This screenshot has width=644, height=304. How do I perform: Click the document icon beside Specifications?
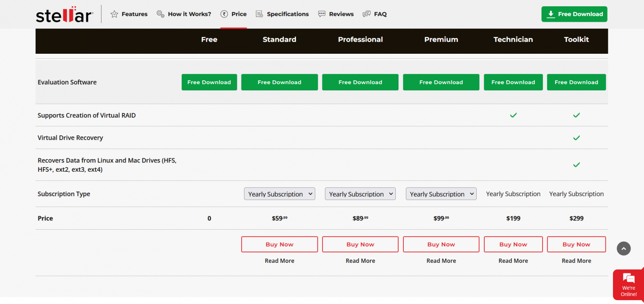260,14
